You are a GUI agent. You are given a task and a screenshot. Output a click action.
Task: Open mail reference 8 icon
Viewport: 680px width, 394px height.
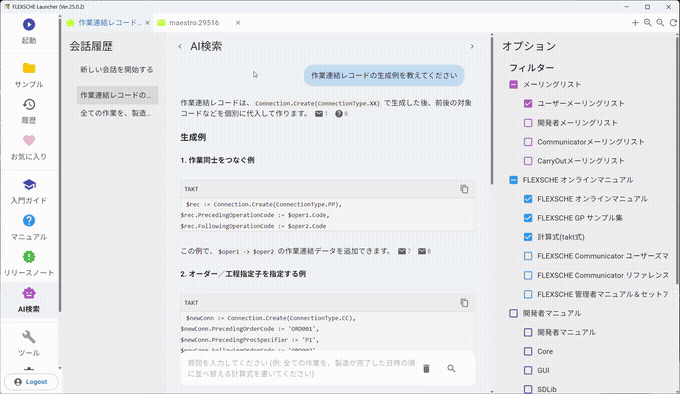422,251
